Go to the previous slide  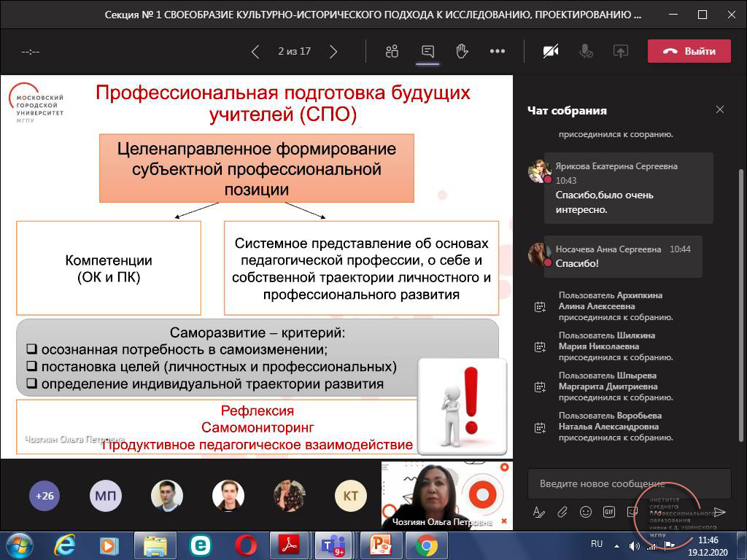255,51
